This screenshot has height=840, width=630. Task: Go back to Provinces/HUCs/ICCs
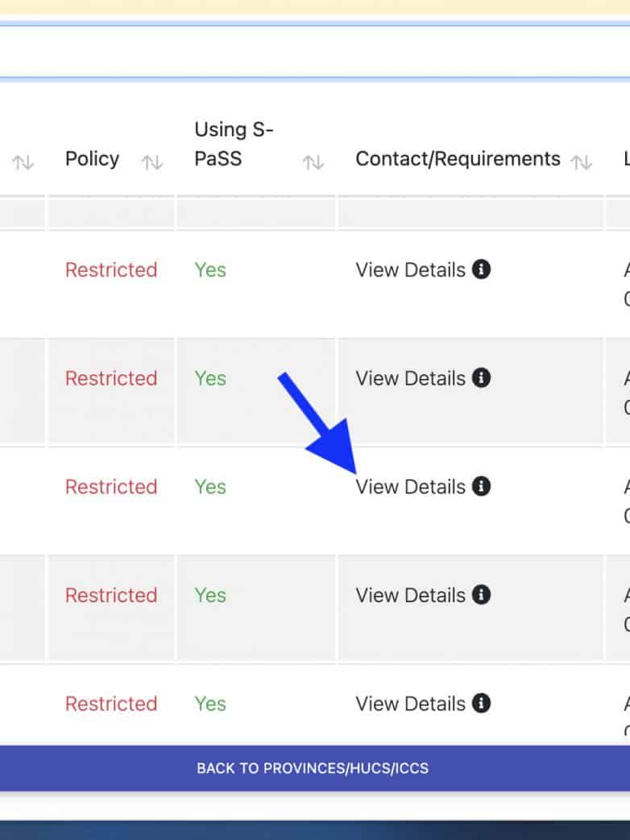(313, 768)
